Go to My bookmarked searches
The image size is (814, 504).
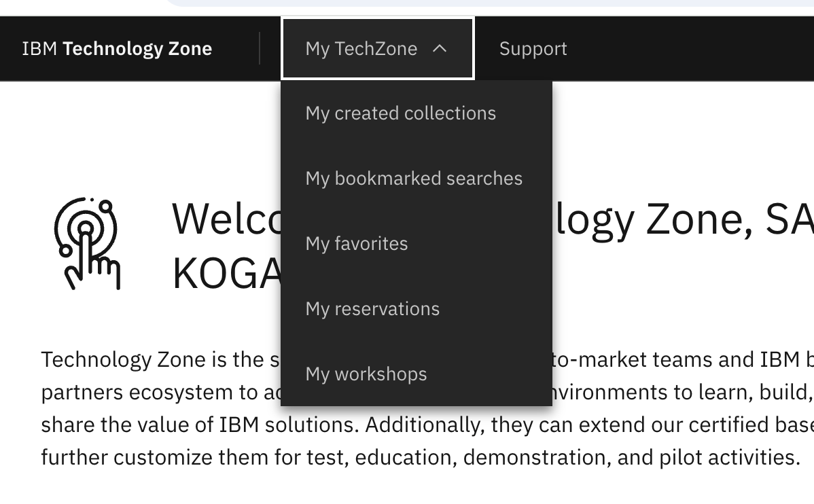coord(414,178)
